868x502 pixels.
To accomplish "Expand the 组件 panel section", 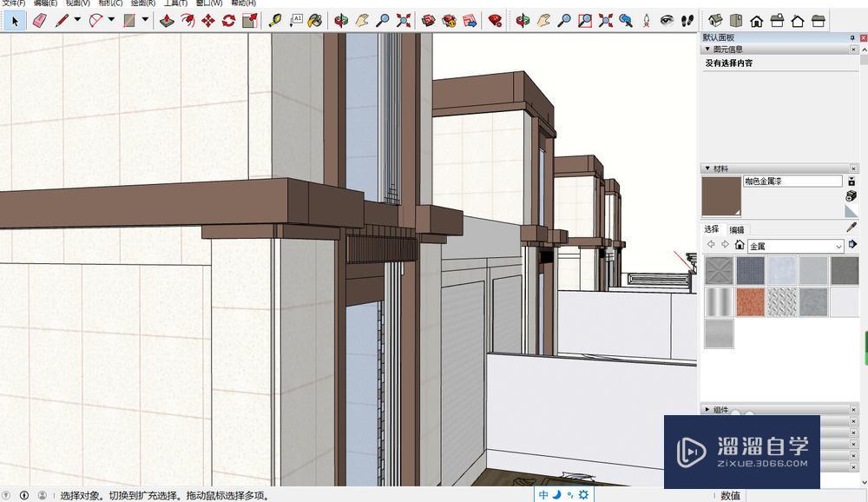I will pyautogui.click(x=707, y=409).
